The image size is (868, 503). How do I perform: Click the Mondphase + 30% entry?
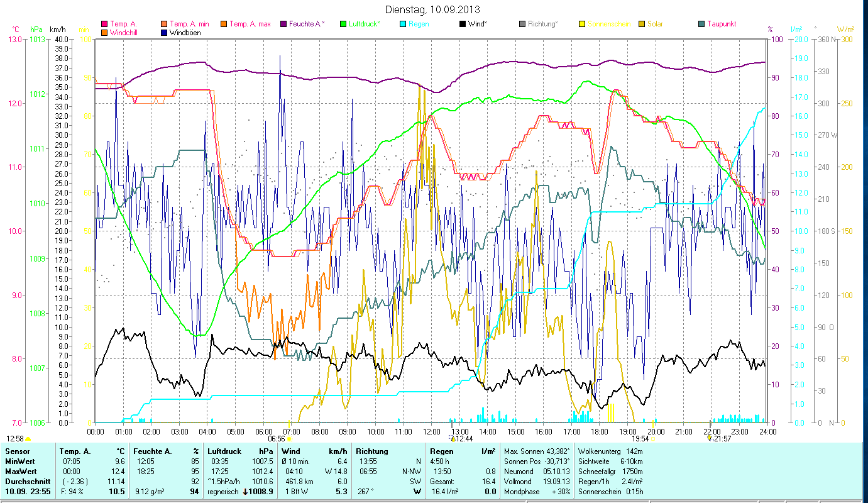[x=537, y=492]
